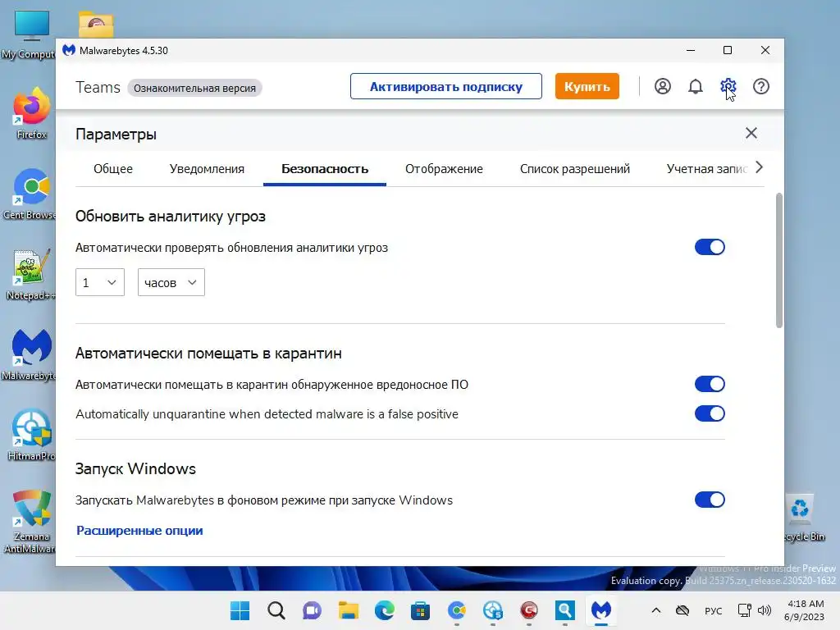Image resolution: width=840 pixels, height=630 pixels.
Task: Toggle automatic threat analytics update checking
Action: click(710, 247)
